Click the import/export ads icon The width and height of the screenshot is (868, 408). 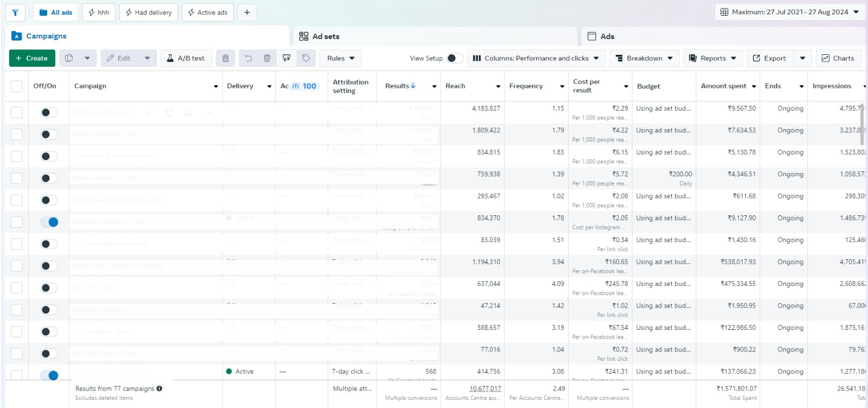[x=286, y=58]
